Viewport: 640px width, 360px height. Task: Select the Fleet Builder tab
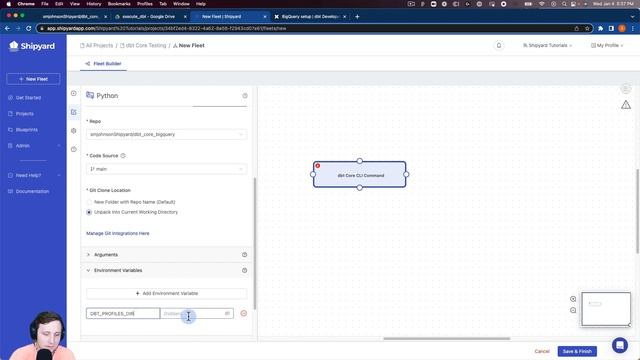[103, 64]
